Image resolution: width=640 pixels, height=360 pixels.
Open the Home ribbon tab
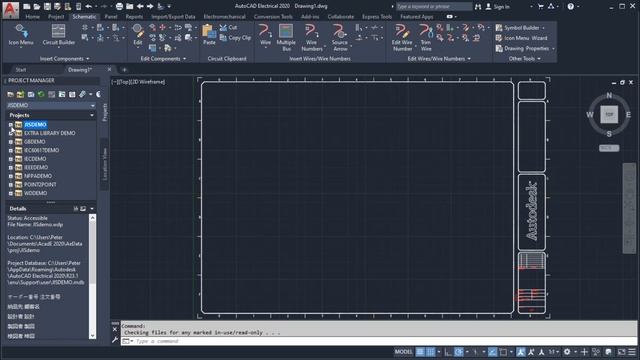[x=33, y=17]
